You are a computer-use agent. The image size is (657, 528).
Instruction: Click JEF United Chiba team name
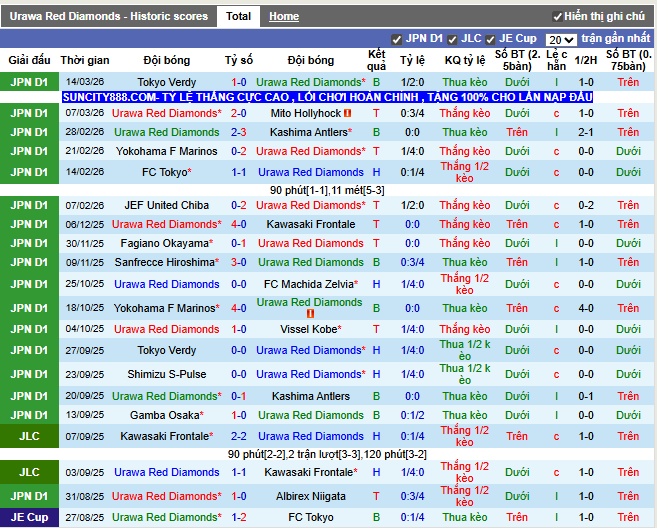(x=167, y=205)
